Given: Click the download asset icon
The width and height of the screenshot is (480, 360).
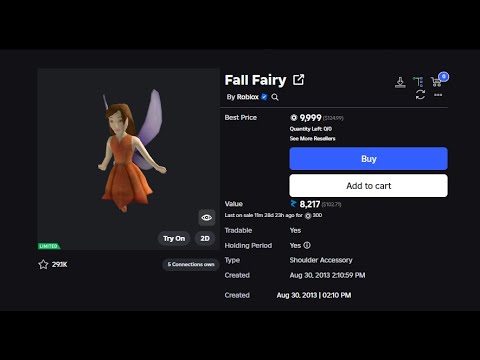Looking at the screenshot, I should coord(400,82).
